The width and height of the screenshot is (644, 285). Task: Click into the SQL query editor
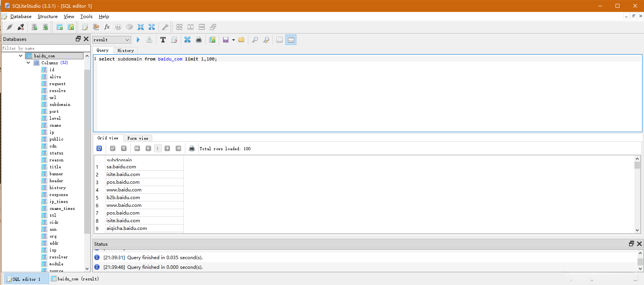click(368, 93)
